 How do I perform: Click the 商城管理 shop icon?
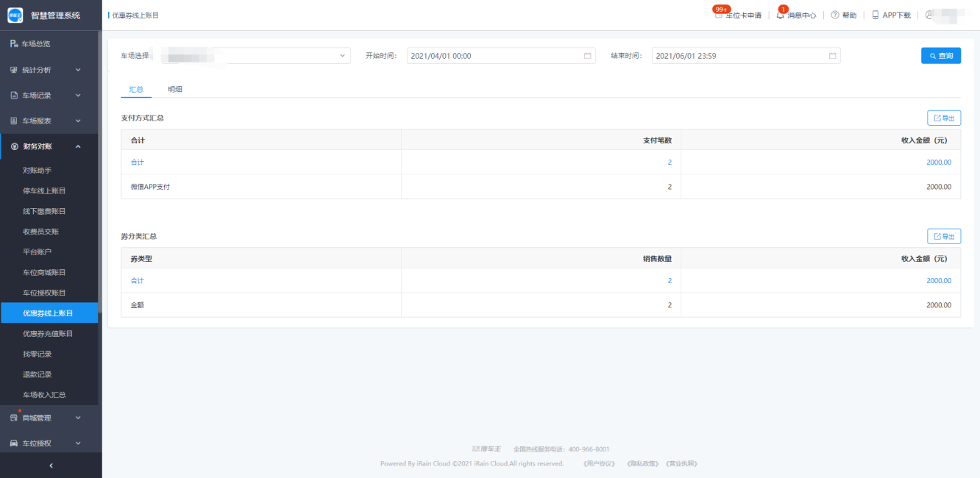tap(14, 418)
